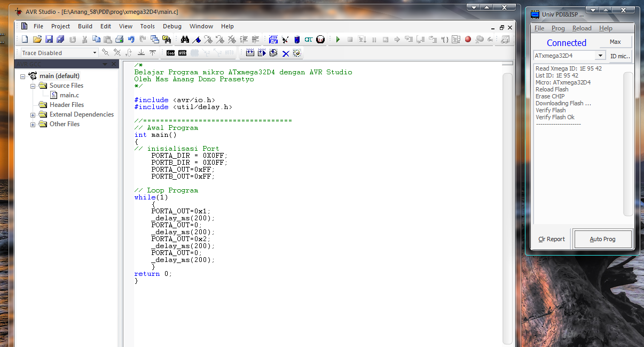Screen dimensions: 644x347
Task: Click the Univ PDI&ISP log scrollbar
Action: [628, 144]
